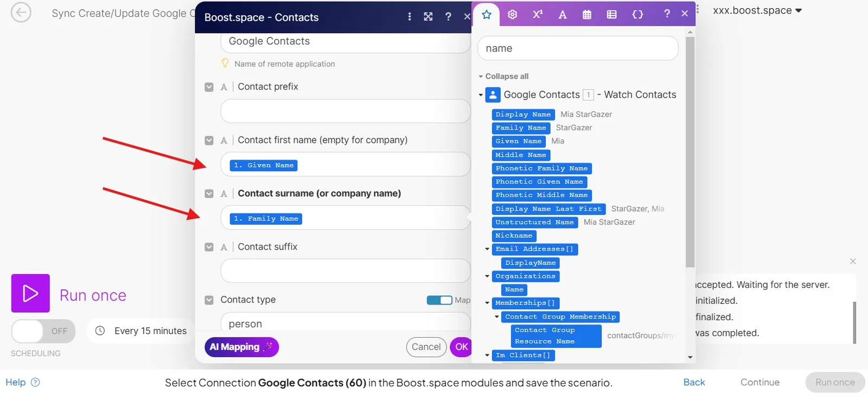
Task: Open the Help link
Action: pyautogui.click(x=16, y=382)
